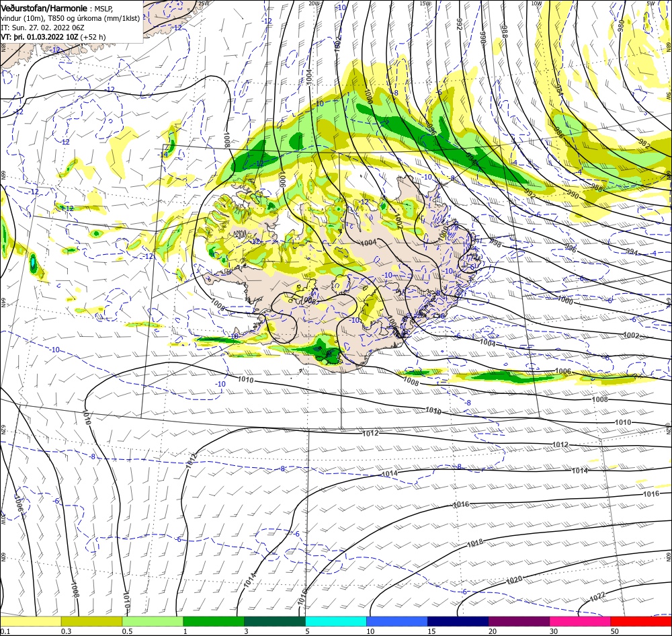Click the pink 30–50 mm legend swatch

581,621
